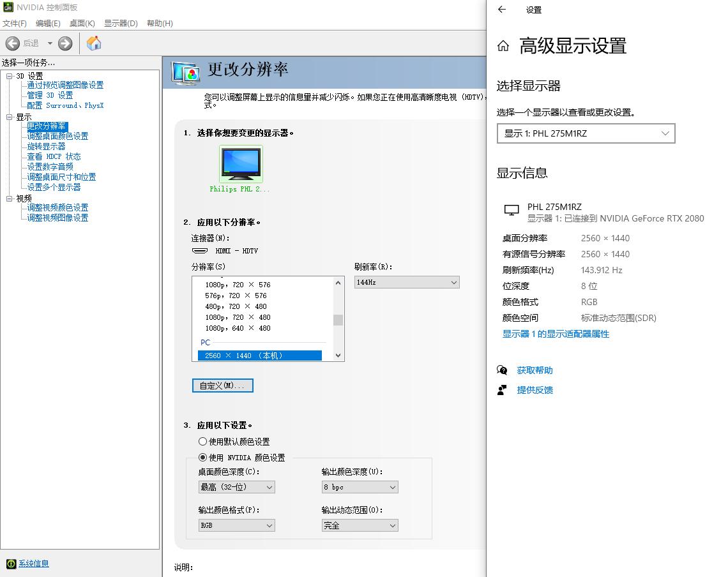Select 使用 NVIDIA 颜色设置 radio button

pos(202,457)
